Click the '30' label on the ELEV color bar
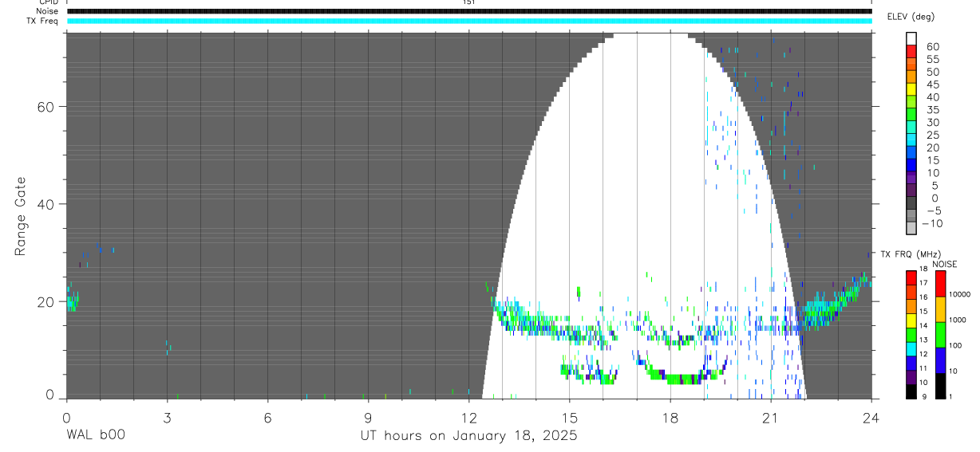 pyautogui.click(x=932, y=123)
